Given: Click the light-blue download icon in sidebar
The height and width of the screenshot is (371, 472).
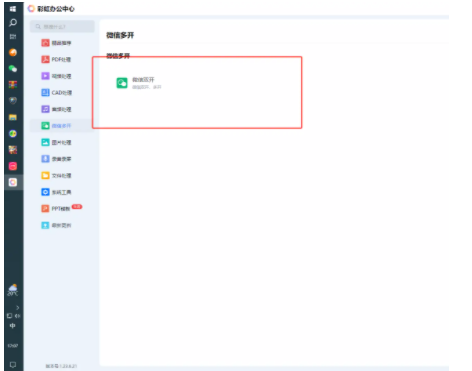Looking at the screenshot, I should point(45,225).
